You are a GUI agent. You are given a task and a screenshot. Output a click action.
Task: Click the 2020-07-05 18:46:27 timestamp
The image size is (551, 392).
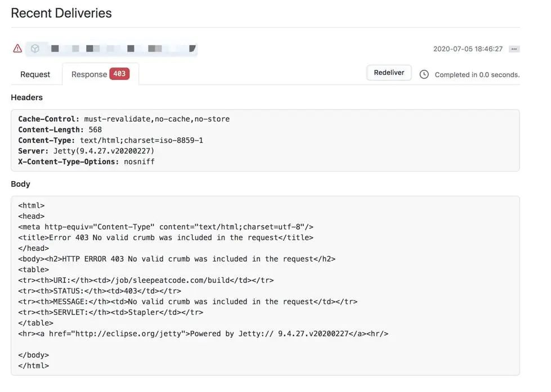(x=468, y=49)
